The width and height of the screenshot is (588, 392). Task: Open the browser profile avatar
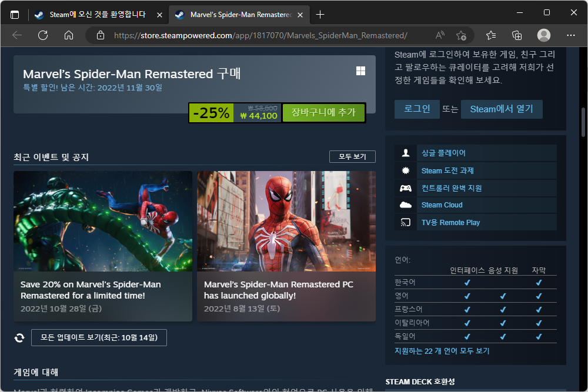544,35
